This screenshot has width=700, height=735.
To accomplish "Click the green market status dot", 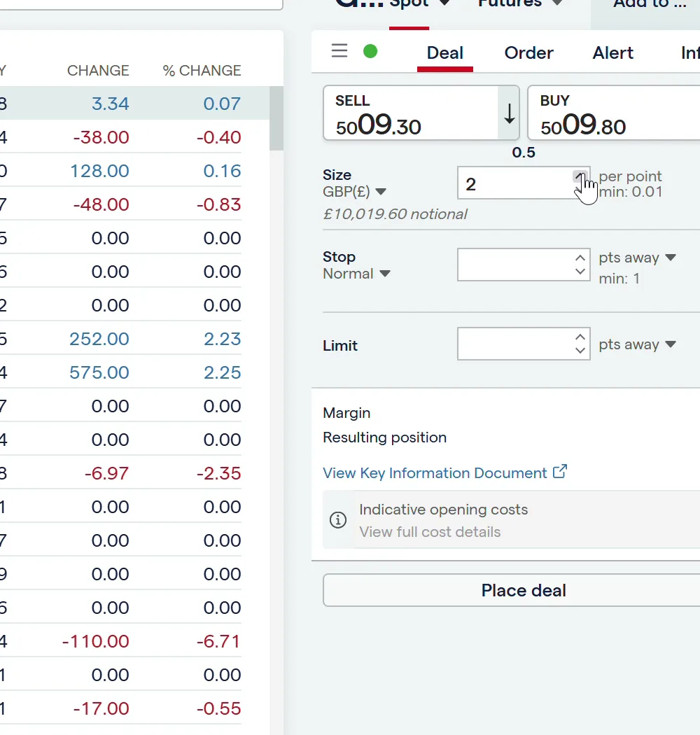I will tap(370, 51).
